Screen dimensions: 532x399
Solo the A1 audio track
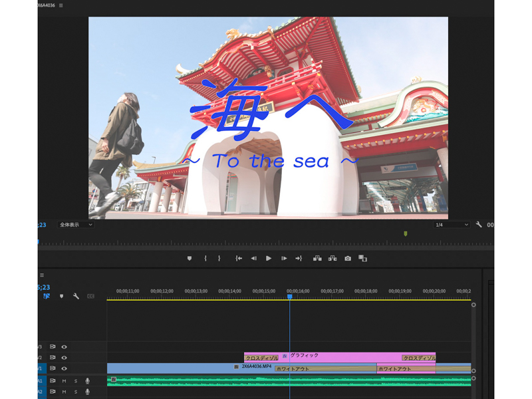76,381
